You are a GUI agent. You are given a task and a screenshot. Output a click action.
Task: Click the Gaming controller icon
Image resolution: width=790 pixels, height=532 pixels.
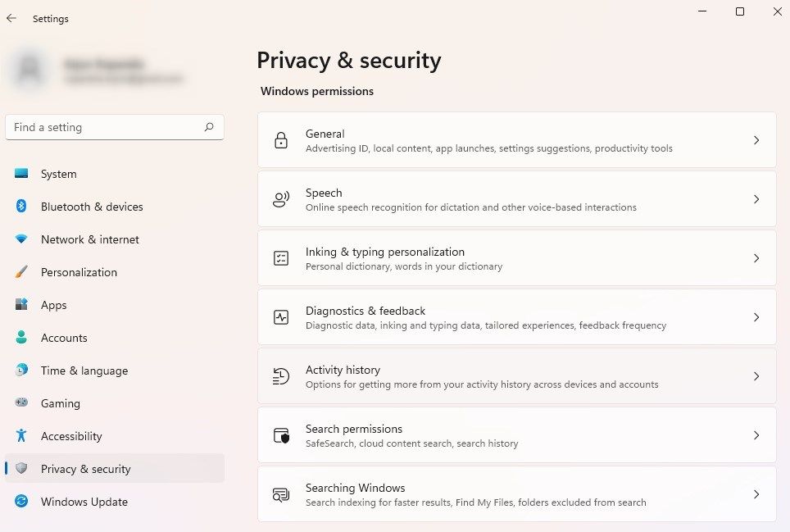(22, 403)
